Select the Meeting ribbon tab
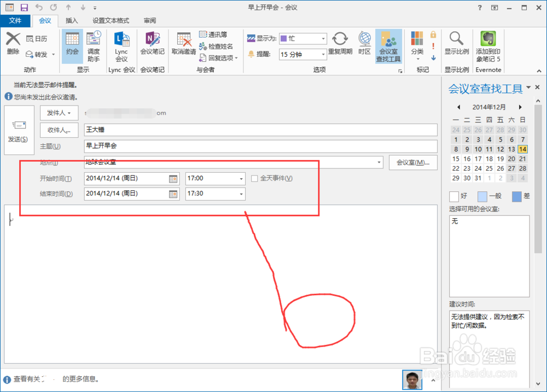Viewport: 547px width, 392px height. pos(45,21)
